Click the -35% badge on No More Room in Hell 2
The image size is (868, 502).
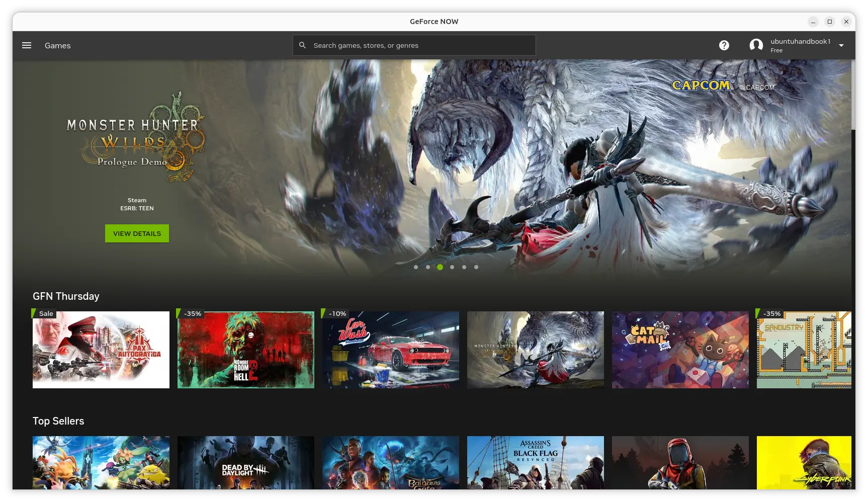(191, 313)
